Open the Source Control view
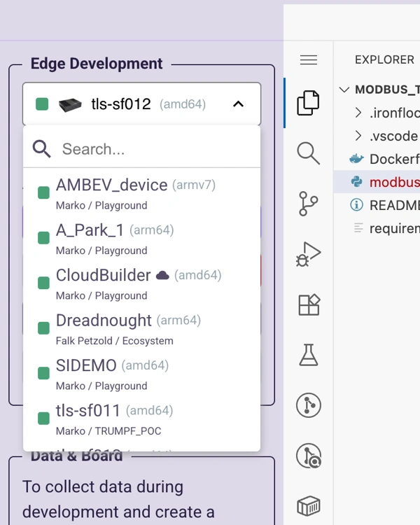This screenshot has height=525, width=420. click(308, 204)
